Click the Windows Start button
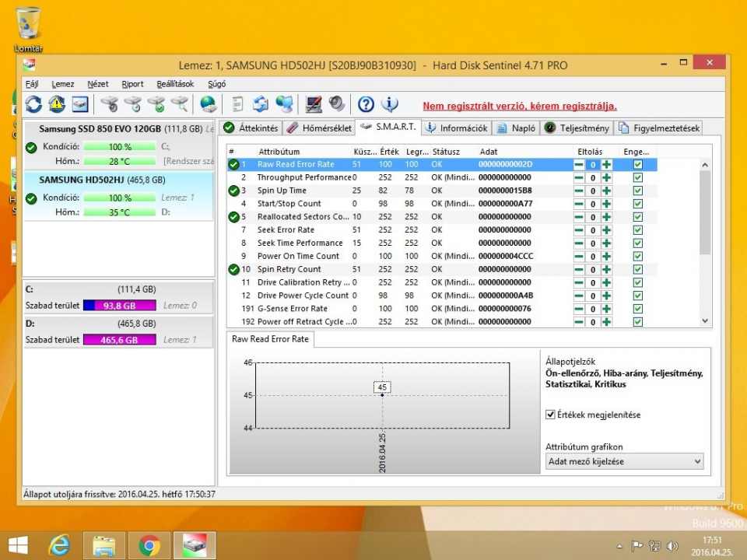Viewport: 747px width, 560px height. 18,545
